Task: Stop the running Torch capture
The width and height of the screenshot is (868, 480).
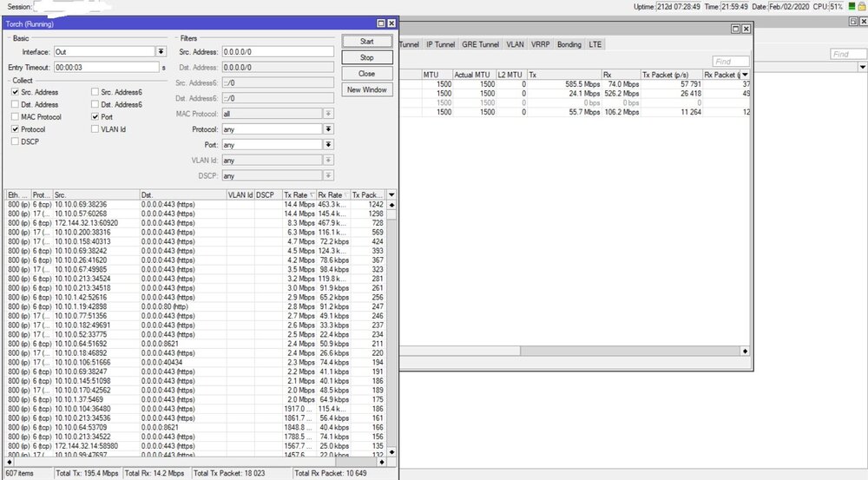Action: point(367,57)
